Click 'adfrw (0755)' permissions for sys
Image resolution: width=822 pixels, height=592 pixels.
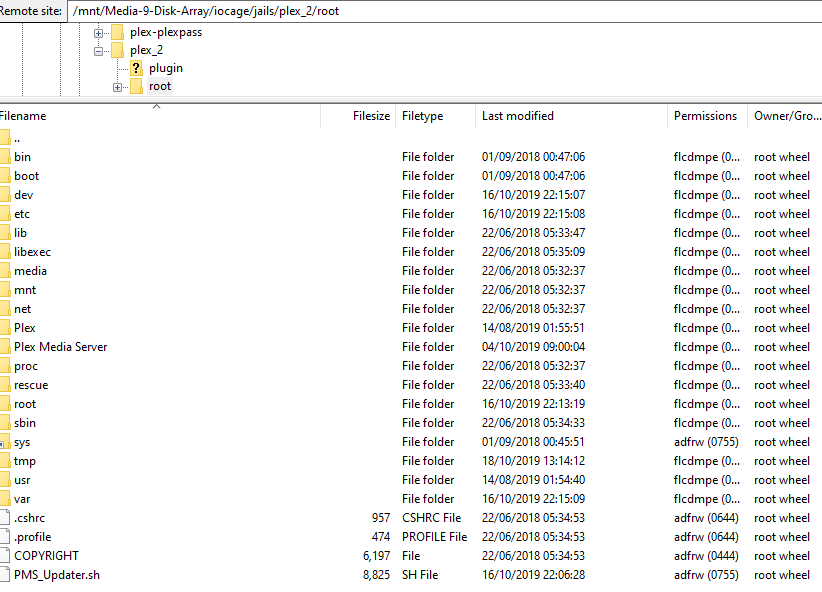coord(706,442)
